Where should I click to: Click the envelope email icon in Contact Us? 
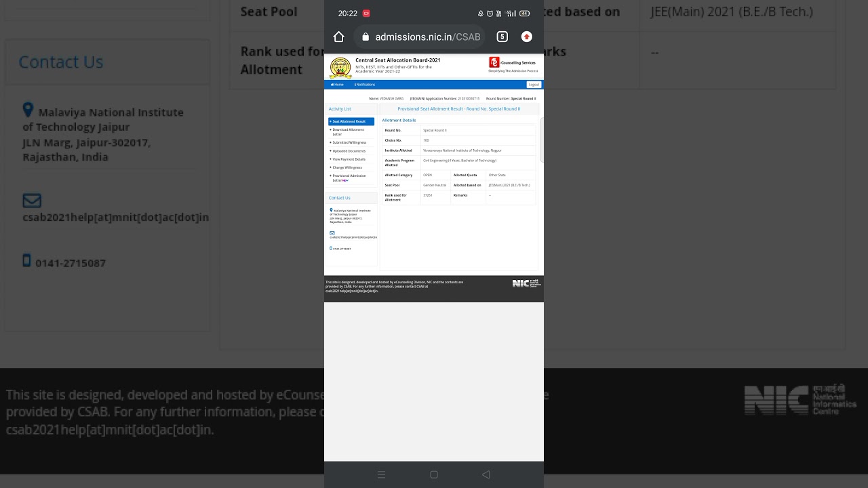(x=332, y=232)
